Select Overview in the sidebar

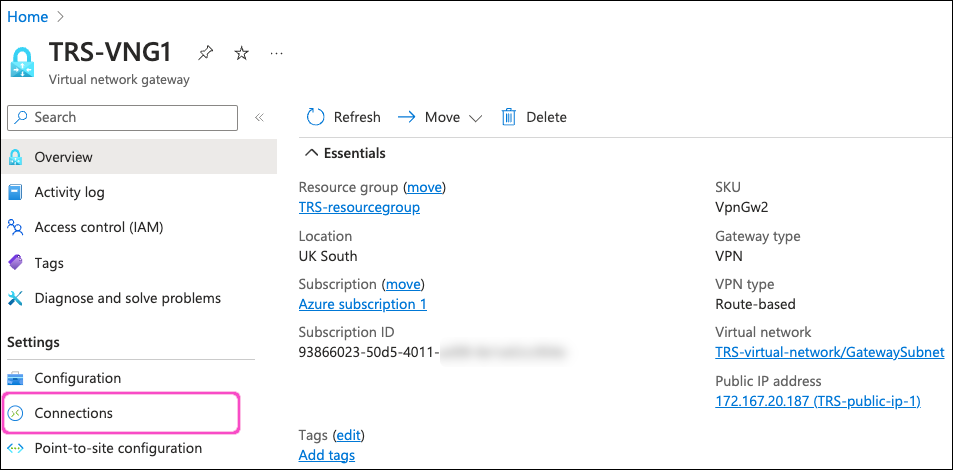(x=63, y=157)
